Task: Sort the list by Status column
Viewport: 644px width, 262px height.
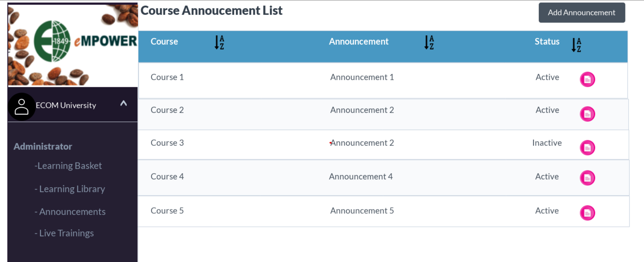Action: (576, 45)
